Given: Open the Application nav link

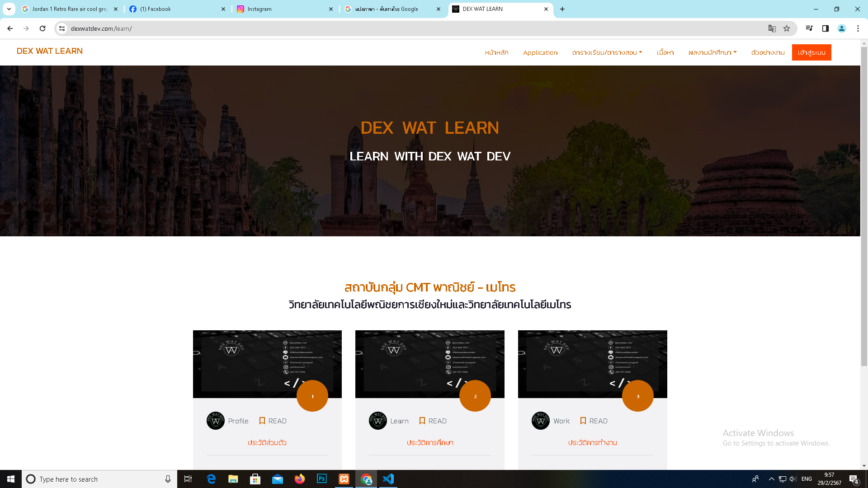Looking at the screenshot, I should (540, 52).
